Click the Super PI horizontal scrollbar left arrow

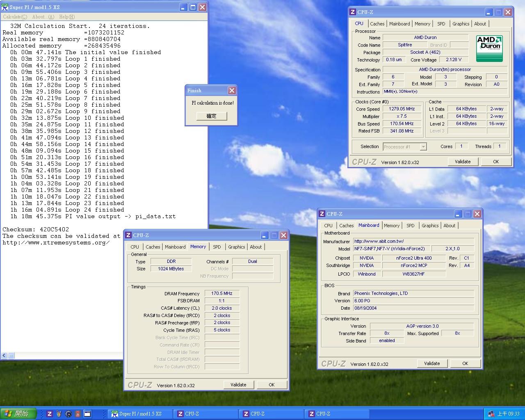click(x=4, y=356)
